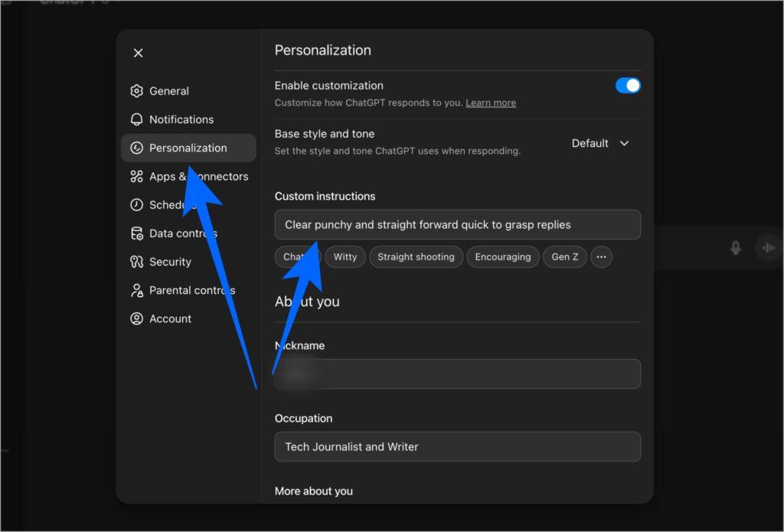This screenshot has height=532, width=784.
Task: Click the Schedules clock icon
Action: pos(136,204)
